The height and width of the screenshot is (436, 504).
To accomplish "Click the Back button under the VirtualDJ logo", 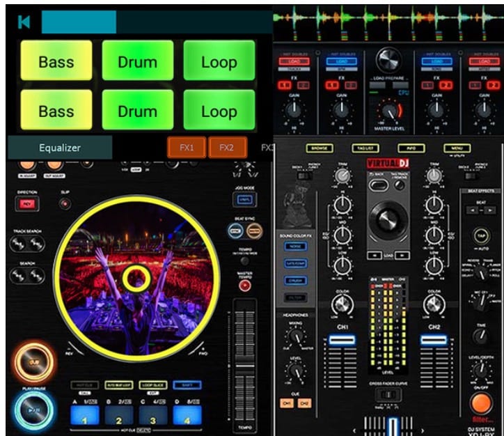I will click(378, 185).
